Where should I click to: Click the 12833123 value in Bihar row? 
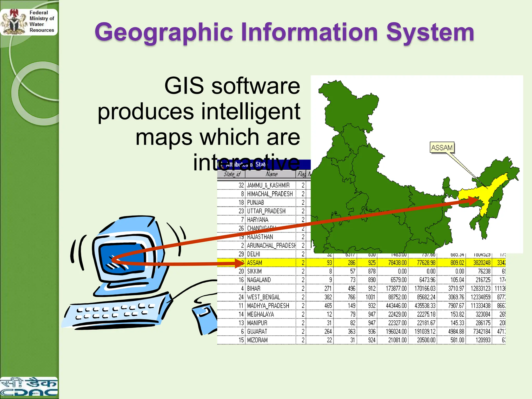[480, 288]
